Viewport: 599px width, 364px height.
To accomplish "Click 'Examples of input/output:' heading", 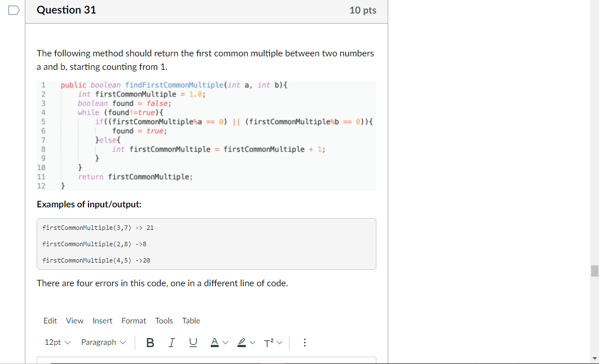I will tap(89, 205).
